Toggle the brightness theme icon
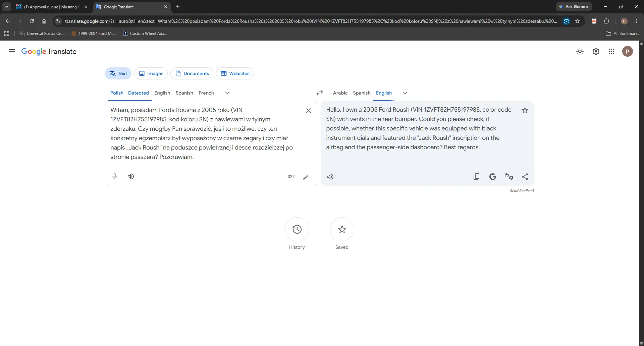The image size is (644, 346). (x=580, y=51)
